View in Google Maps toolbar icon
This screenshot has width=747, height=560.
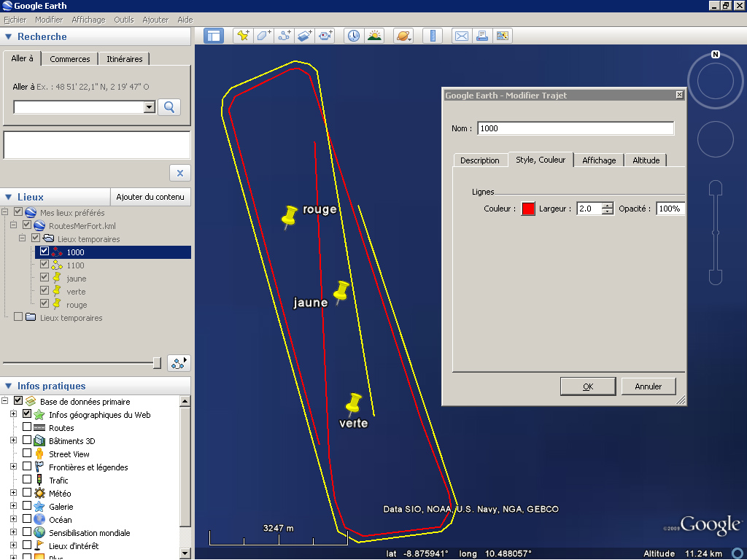[502, 36]
